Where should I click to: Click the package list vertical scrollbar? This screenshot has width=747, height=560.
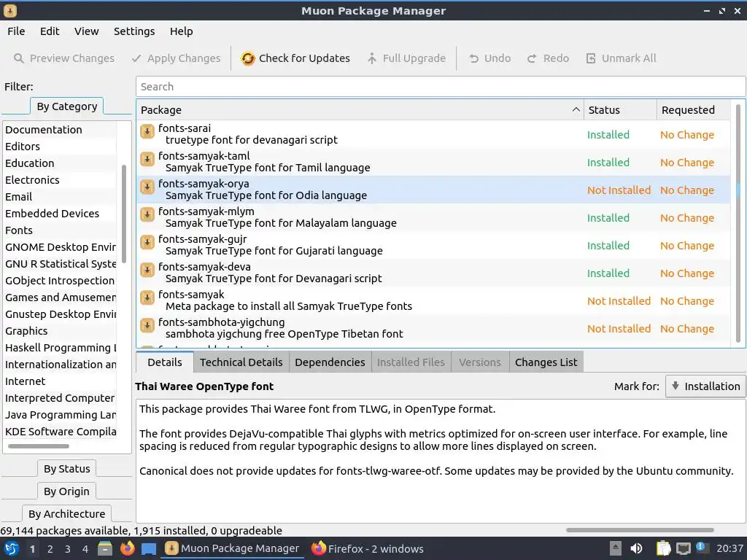point(738,223)
